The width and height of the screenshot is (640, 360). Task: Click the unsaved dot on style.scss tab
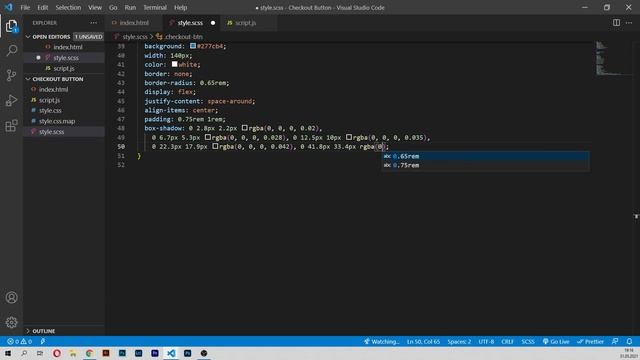[x=213, y=23]
